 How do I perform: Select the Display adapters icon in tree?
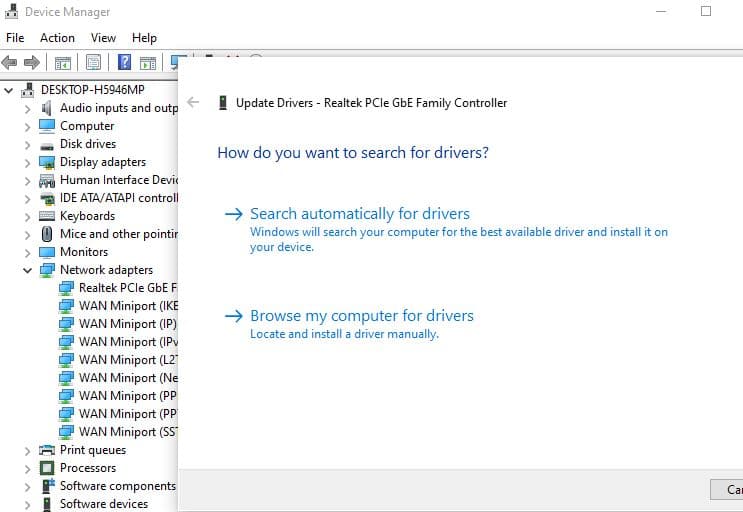click(47, 162)
